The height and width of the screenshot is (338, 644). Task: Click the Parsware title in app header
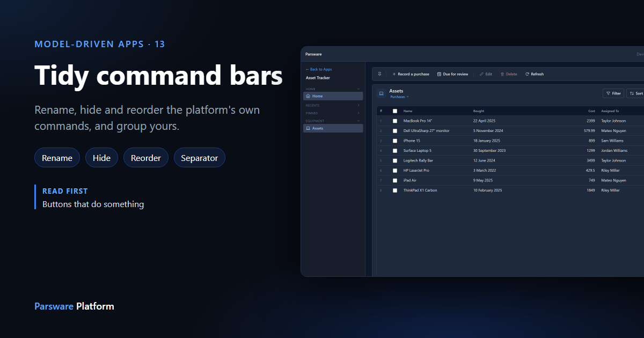pos(313,54)
